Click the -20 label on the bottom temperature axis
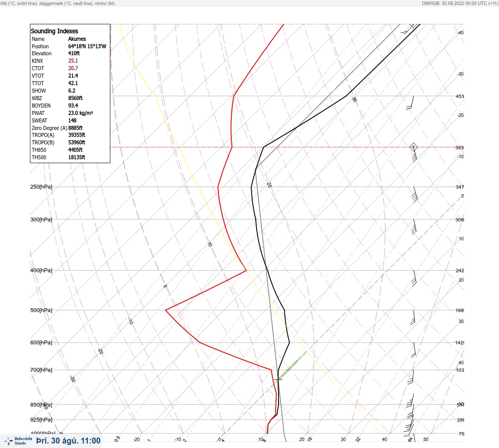The image size is (499, 448). tap(136, 440)
